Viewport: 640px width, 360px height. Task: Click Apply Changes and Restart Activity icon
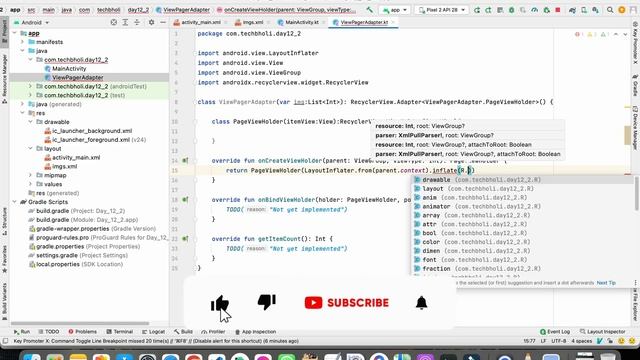(x=488, y=9)
